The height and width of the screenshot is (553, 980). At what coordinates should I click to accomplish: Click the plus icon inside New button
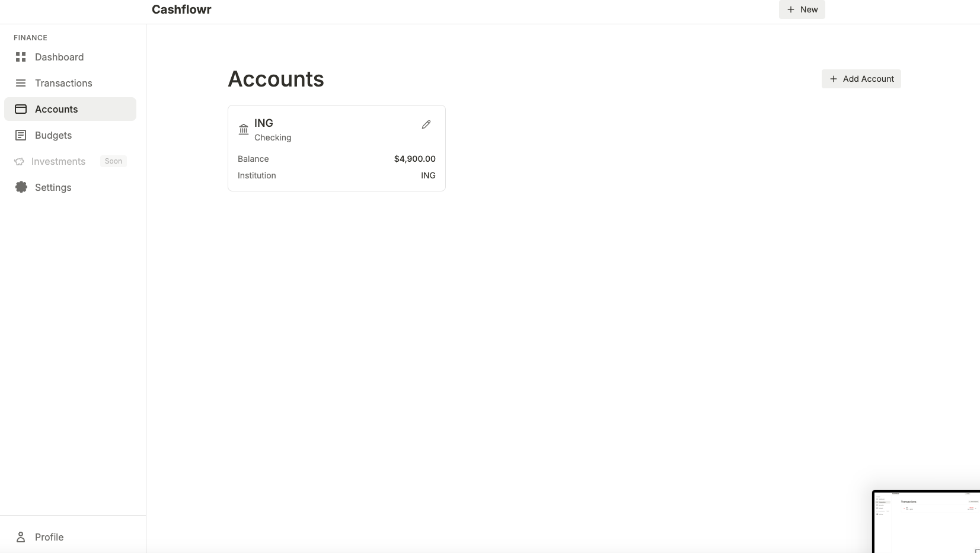(791, 9)
